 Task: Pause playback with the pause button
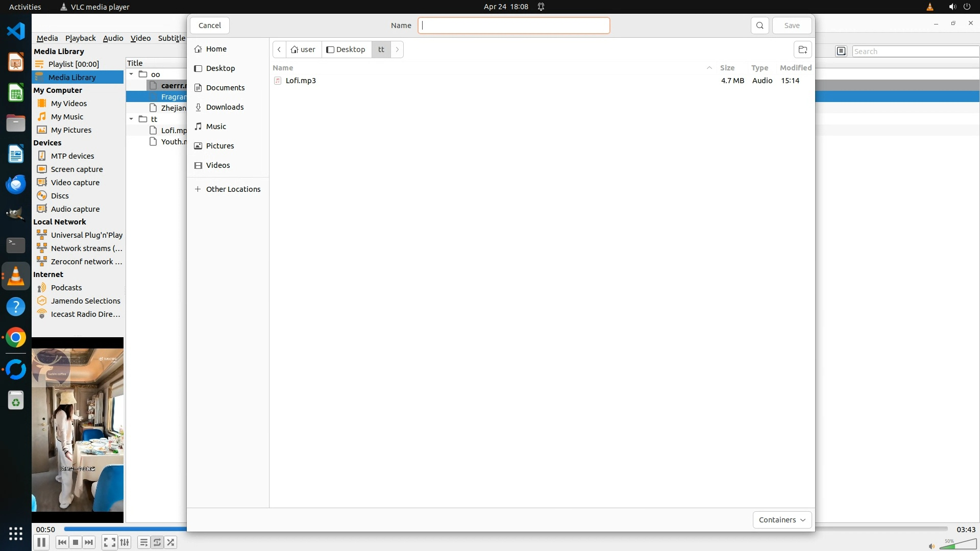41,542
